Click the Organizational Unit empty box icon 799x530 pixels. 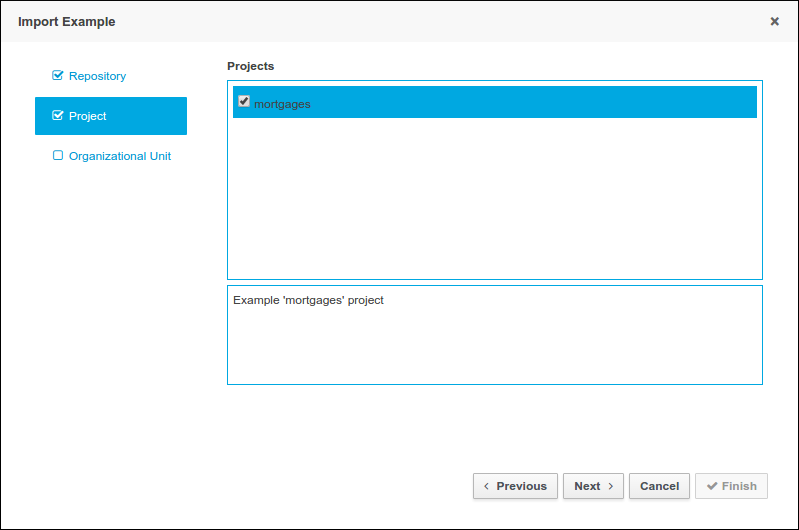click(58, 156)
